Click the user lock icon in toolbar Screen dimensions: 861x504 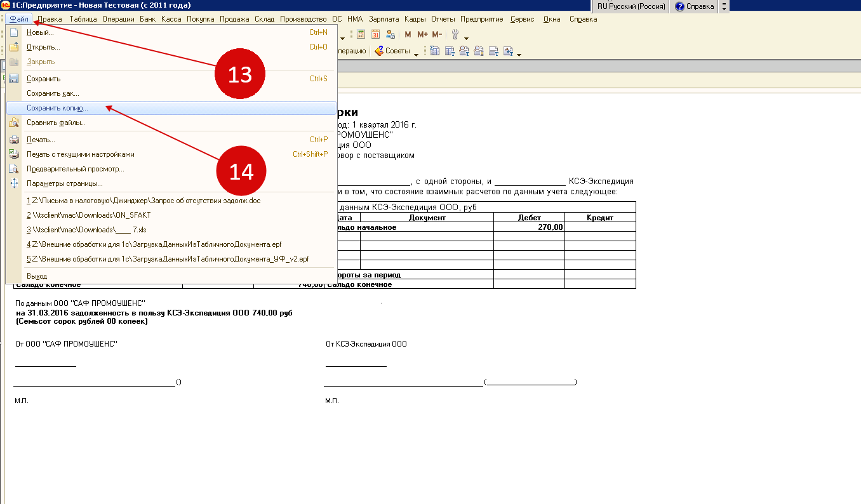[x=390, y=34]
